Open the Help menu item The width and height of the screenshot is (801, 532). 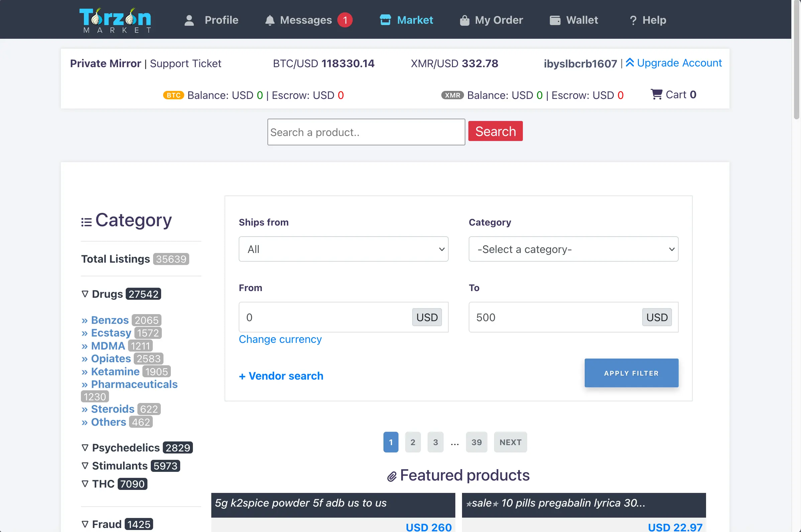click(654, 20)
